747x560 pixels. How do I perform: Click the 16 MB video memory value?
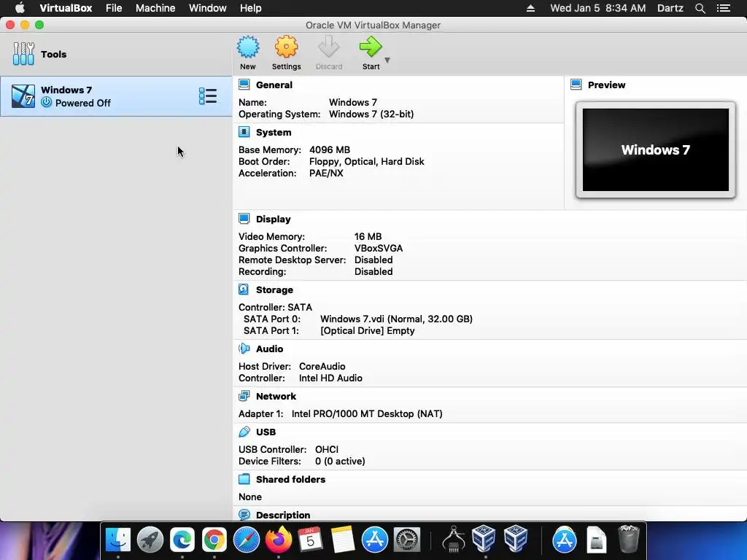368,237
